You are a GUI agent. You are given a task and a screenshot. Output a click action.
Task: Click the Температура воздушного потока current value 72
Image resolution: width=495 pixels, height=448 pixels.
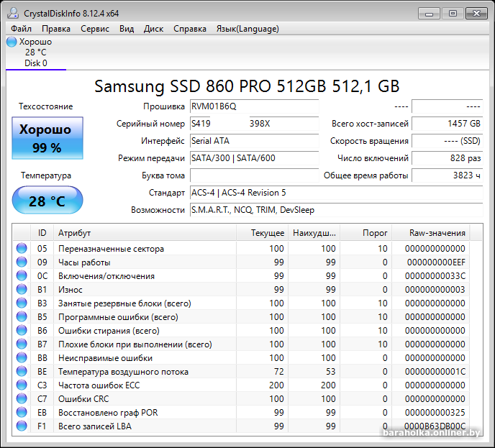click(278, 371)
